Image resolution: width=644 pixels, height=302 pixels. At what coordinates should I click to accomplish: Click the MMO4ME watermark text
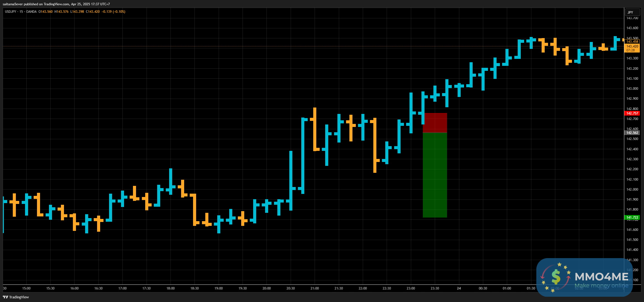tap(601, 276)
